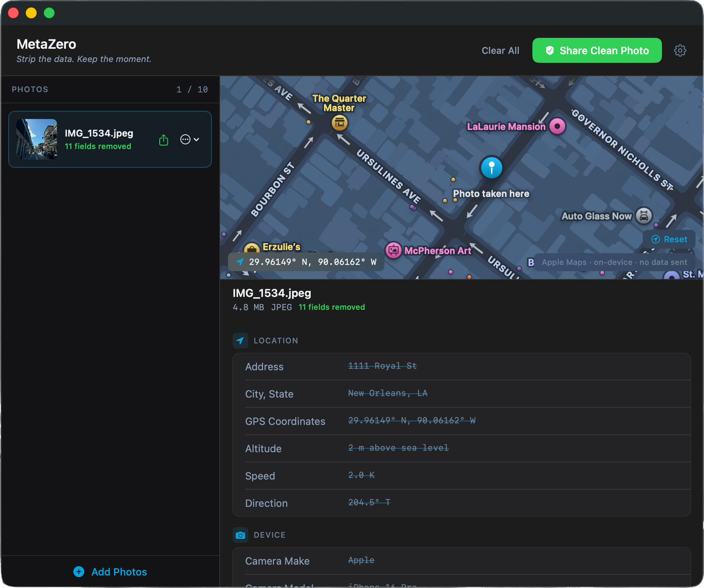The width and height of the screenshot is (704, 588).
Task: Click the Address field label
Action: pos(264,367)
